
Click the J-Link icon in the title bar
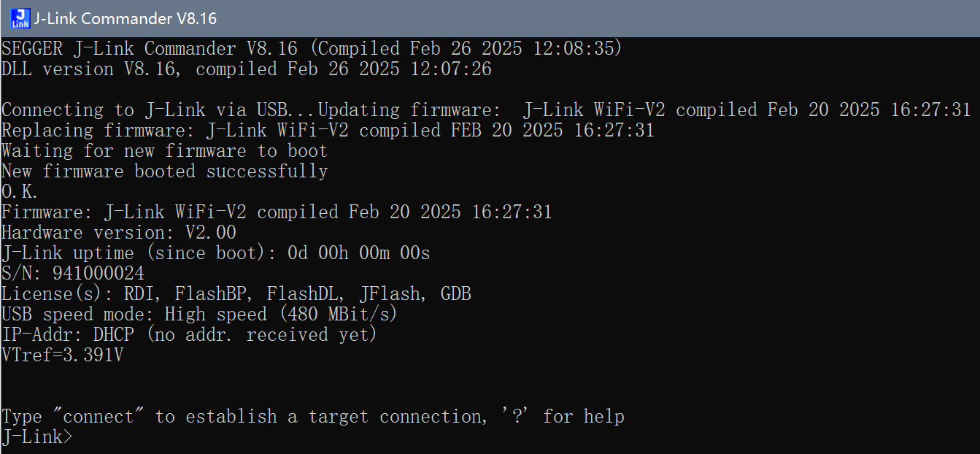tap(20, 18)
